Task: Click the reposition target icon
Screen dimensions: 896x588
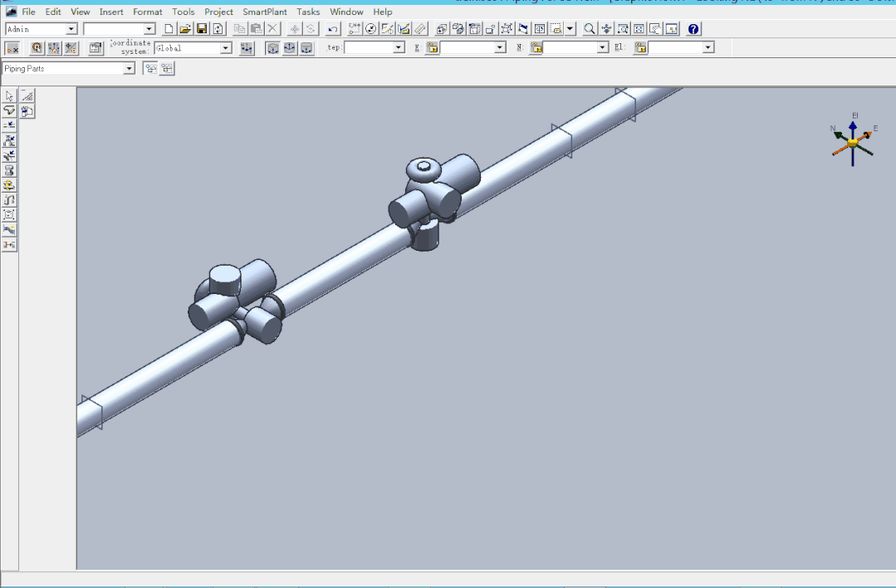Action: [37, 48]
